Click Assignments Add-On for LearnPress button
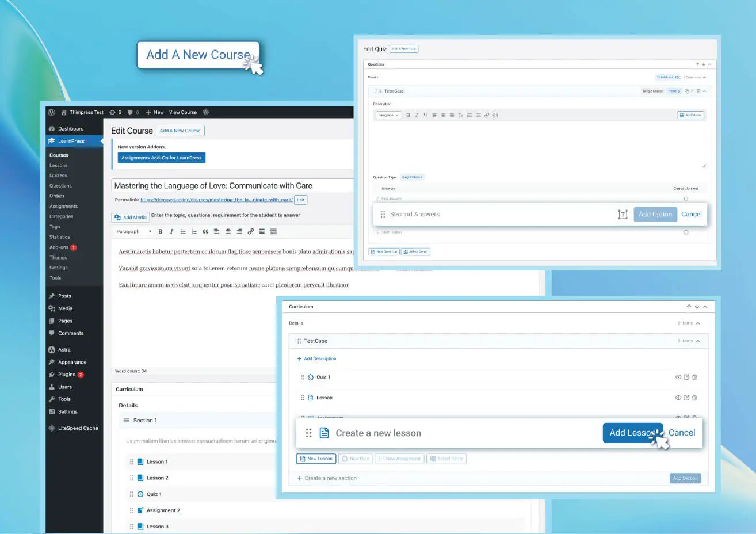756x534 pixels. coord(162,158)
